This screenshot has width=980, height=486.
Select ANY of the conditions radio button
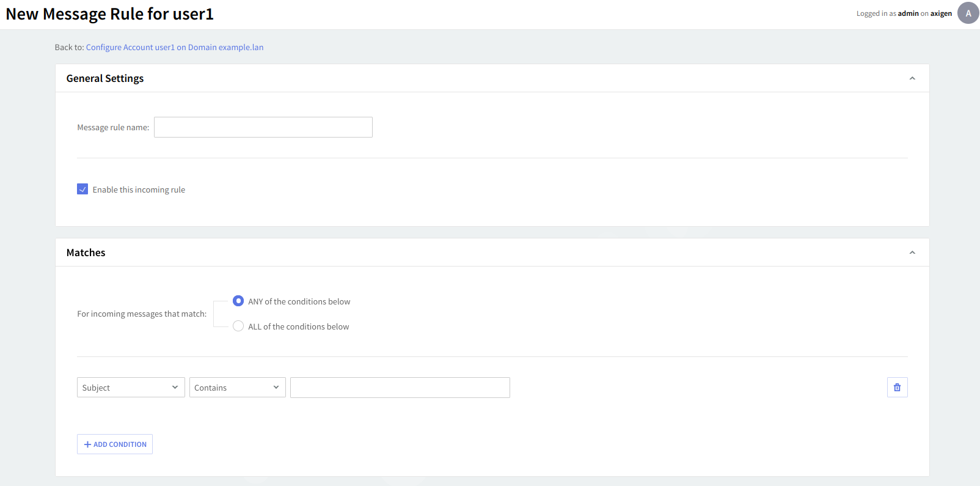tap(238, 301)
